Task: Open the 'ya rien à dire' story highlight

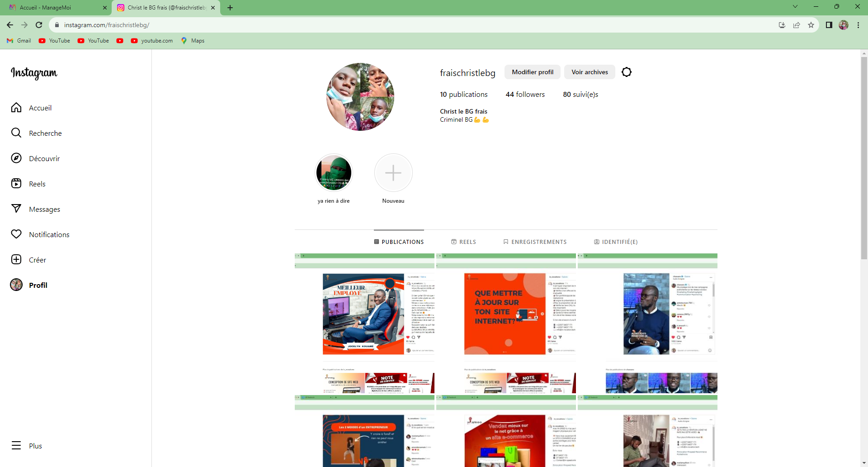Action: (x=334, y=173)
